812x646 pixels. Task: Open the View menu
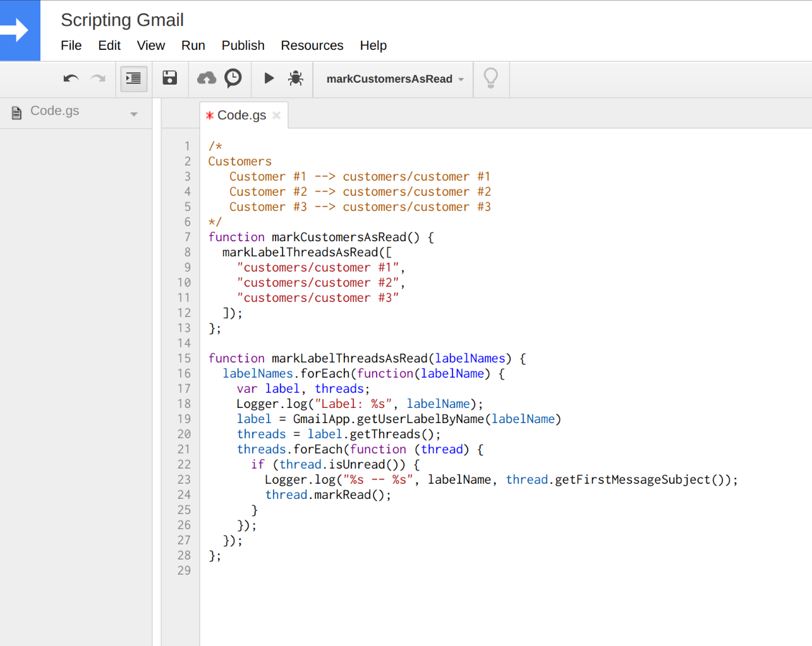pos(151,45)
